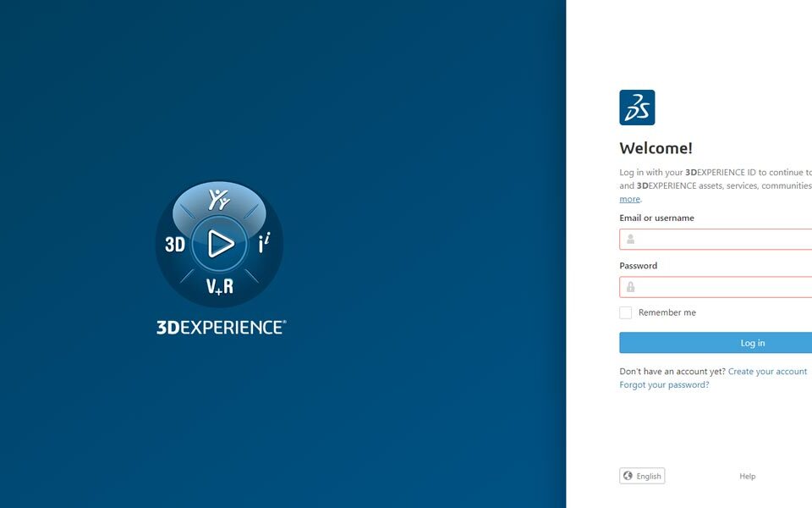Enable the Remember me checkbox
This screenshot has width=812, height=508.
(625, 312)
